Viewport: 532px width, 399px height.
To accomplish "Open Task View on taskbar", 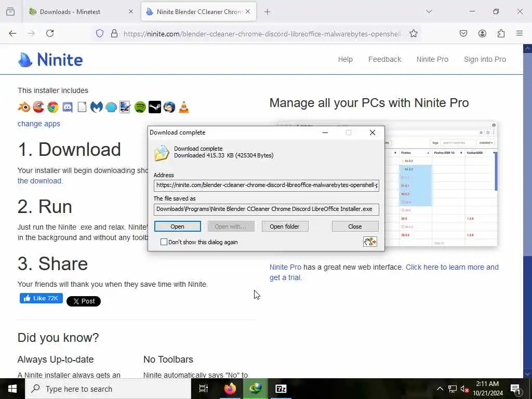I will point(203,389).
